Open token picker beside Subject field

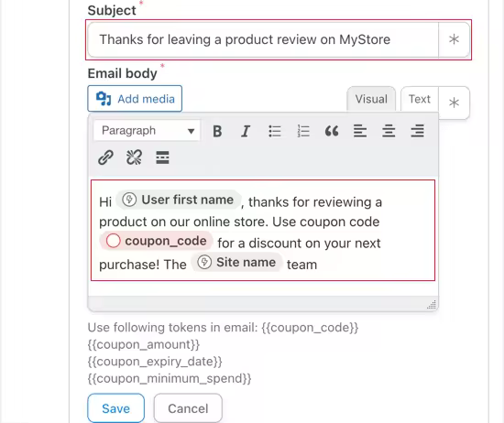(454, 39)
